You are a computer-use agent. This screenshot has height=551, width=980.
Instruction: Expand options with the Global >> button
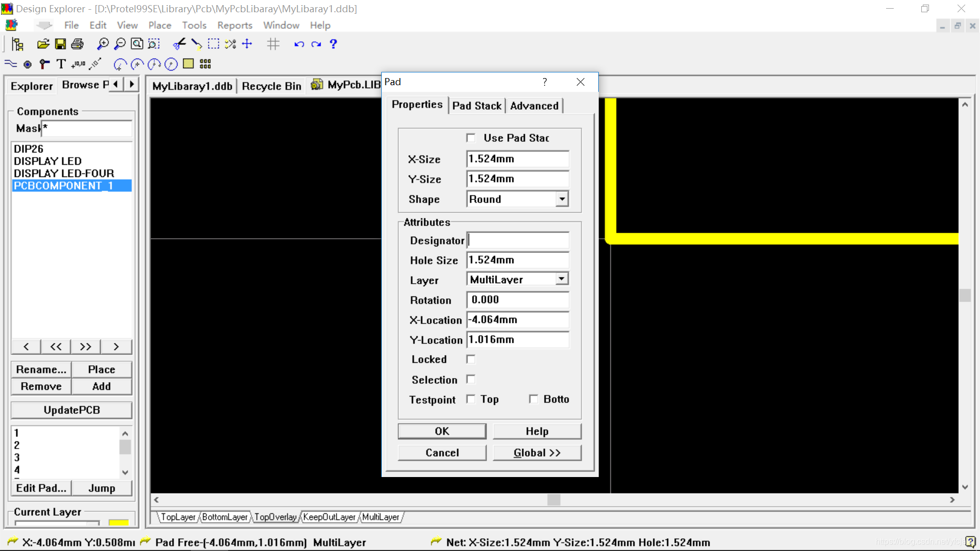[537, 453]
